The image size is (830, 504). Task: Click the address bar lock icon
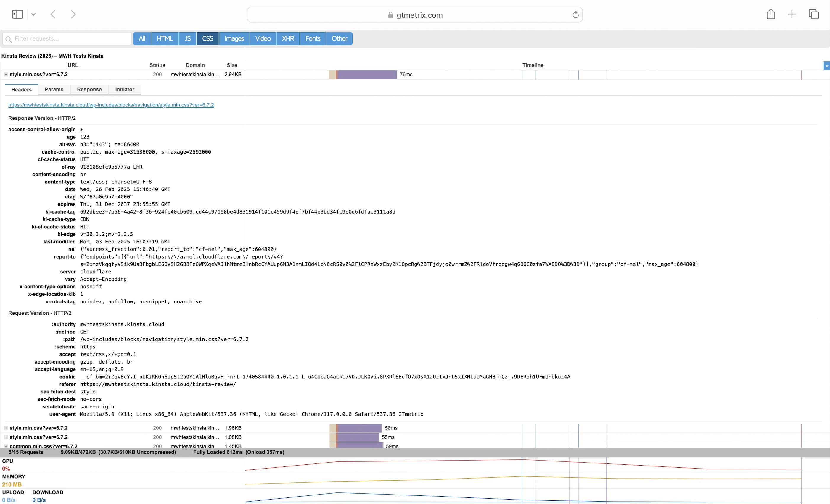[390, 15]
